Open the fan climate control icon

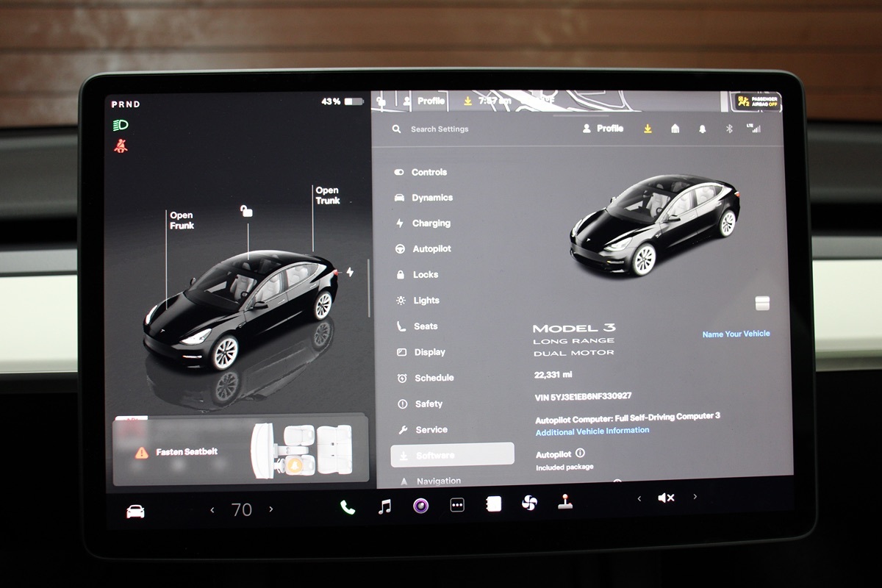point(528,503)
